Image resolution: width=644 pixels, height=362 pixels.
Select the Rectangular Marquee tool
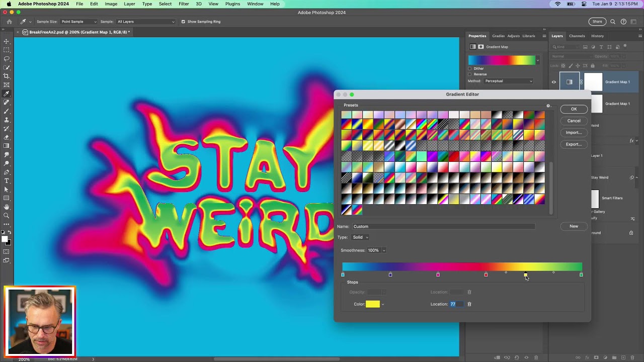pyautogui.click(x=7, y=50)
